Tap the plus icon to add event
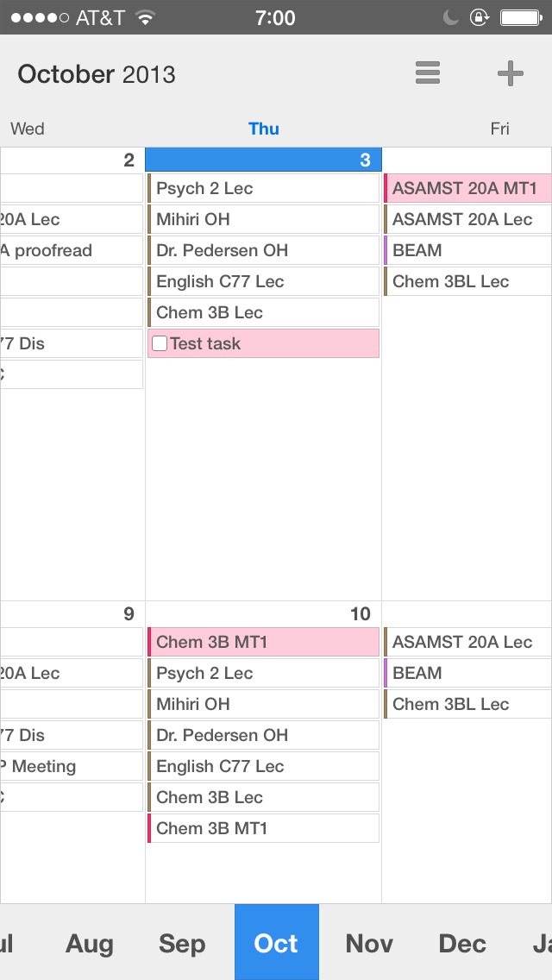This screenshot has width=552, height=980. [510, 73]
